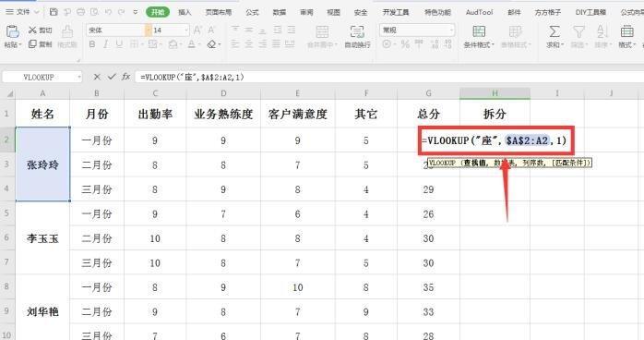Click the Redo arrow icon

pyautogui.click(x=121, y=12)
